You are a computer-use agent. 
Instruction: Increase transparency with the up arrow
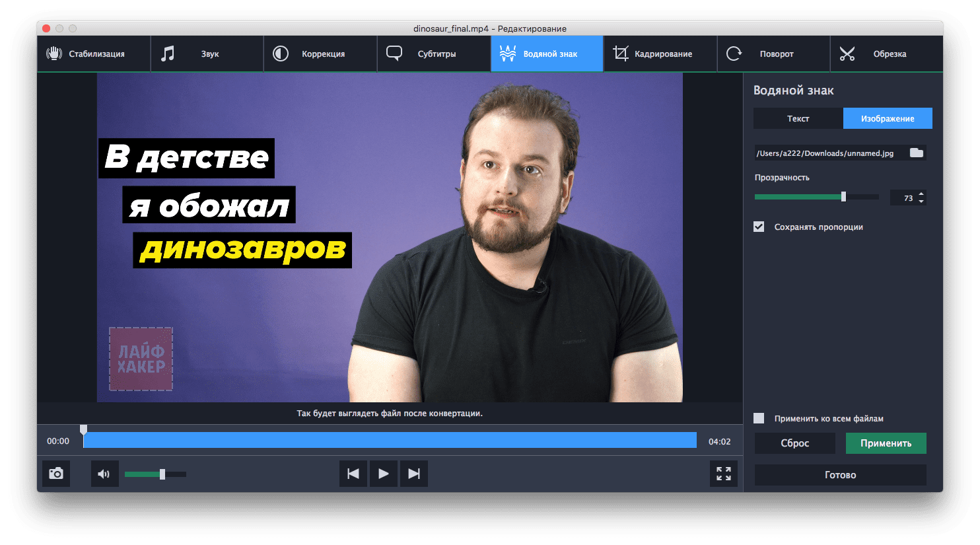(x=921, y=194)
